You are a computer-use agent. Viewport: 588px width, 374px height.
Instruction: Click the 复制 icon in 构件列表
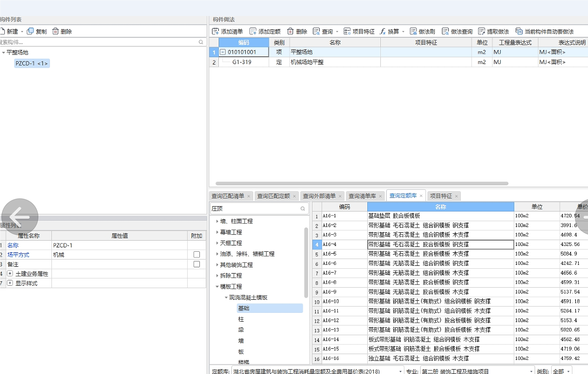tap(30, 32)
